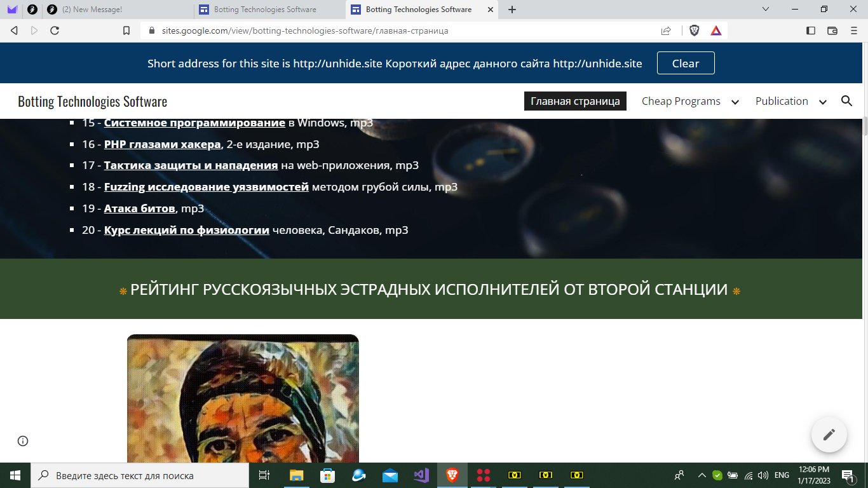Open Task View on the taskbar
This screenshot has height=488, width=868.
264,475
